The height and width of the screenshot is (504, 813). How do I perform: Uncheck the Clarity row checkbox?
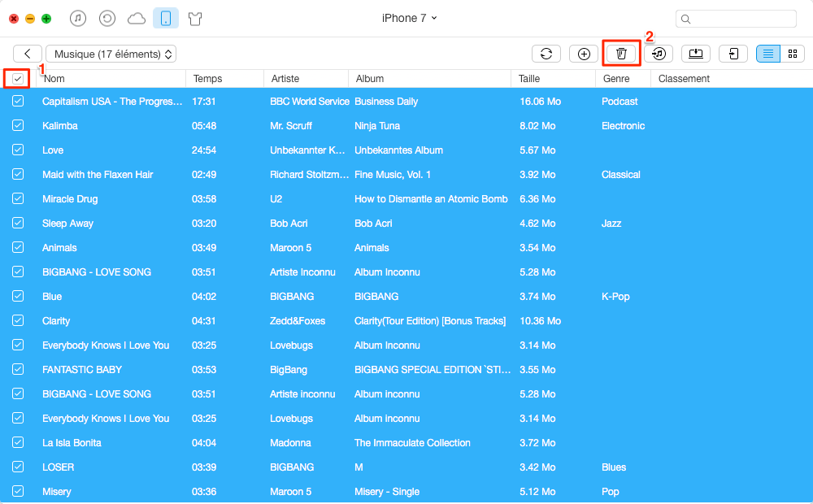tap(18, 320)
